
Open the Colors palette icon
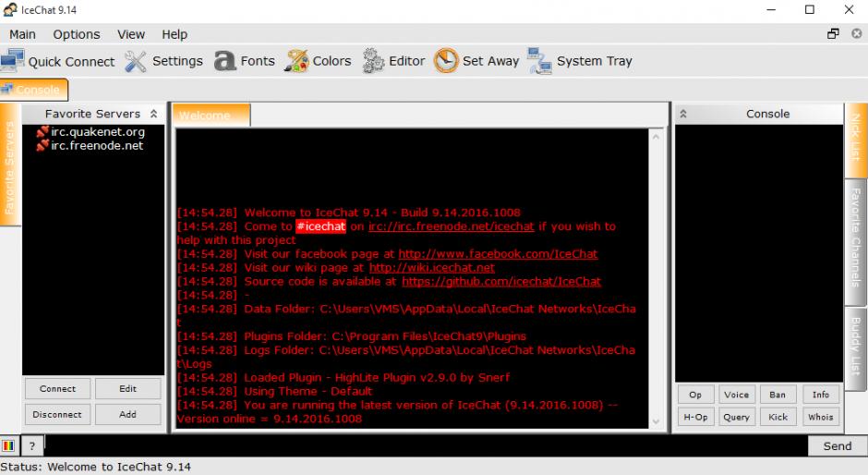pyautogui.click(x=296, y=61)
